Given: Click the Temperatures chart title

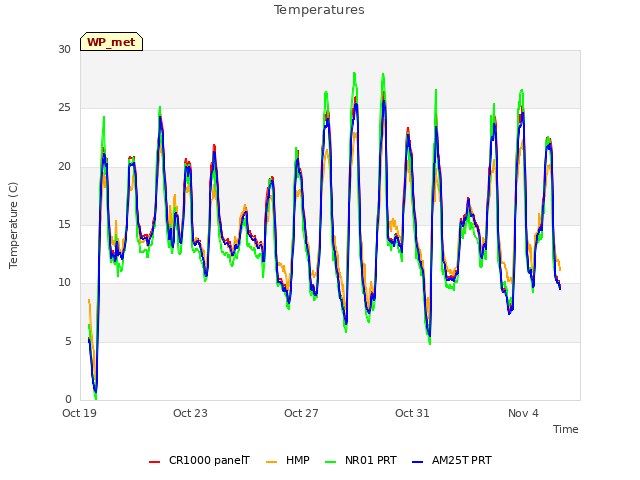Looking at the screenshot, I should click(x=319, y=10).
